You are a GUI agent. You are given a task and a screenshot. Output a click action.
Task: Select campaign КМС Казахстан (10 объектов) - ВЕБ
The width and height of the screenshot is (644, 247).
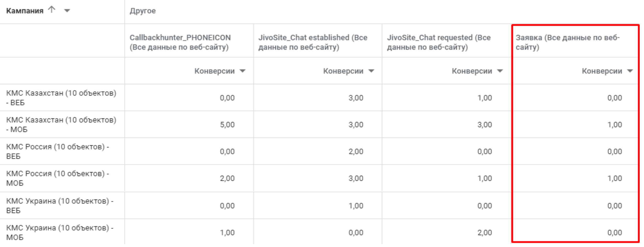pos(61,98)
